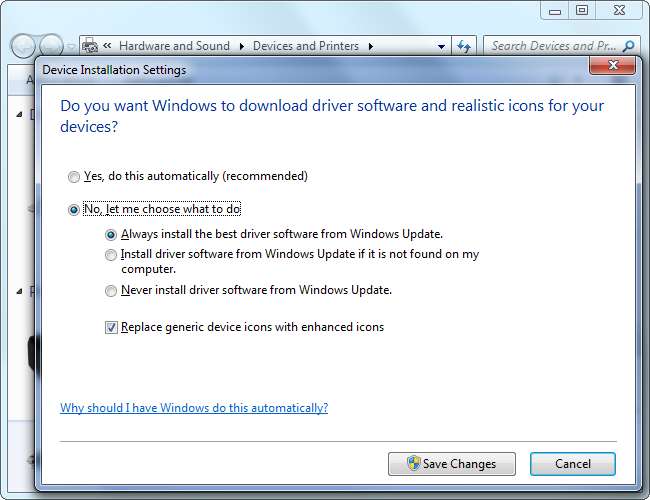Click the Cancel button
650x500 pixels.
(573, 464)
